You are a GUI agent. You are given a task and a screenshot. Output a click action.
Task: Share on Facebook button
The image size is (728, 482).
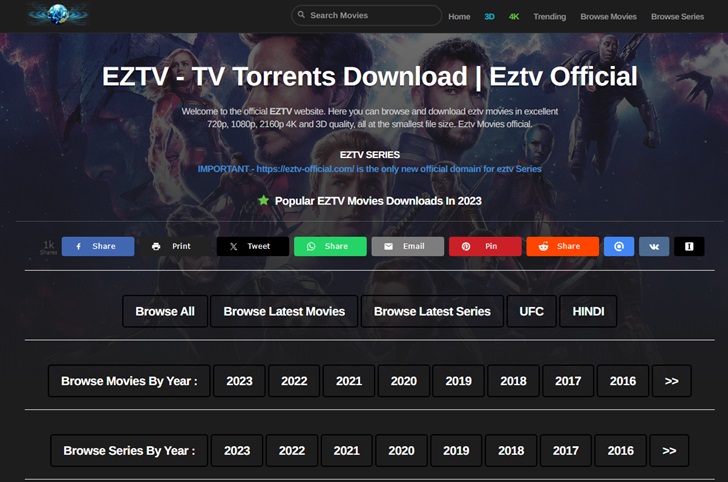(98, 246)
